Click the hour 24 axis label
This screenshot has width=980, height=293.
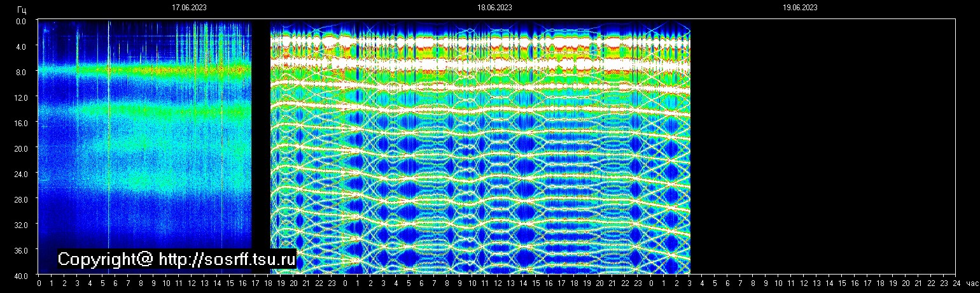pyautogui.click(x=956, y=283)
